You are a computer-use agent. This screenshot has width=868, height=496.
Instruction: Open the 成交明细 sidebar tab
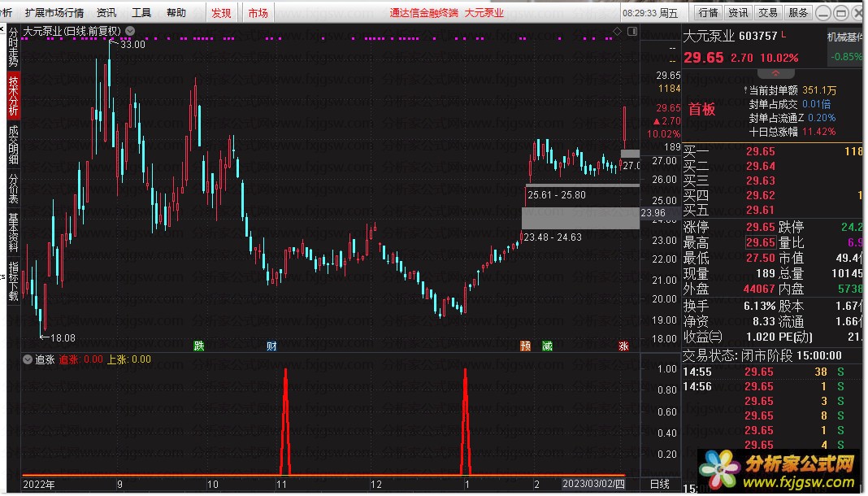click(13, 144)
